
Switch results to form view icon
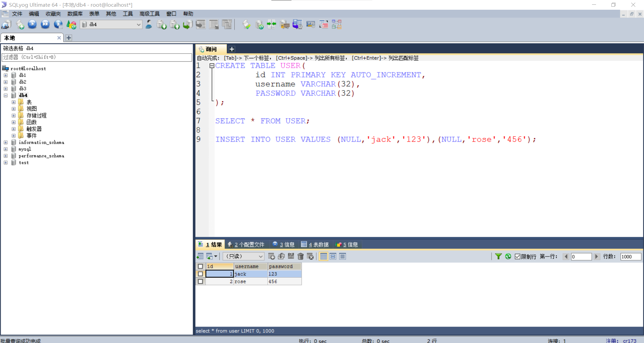click(333, 256)
